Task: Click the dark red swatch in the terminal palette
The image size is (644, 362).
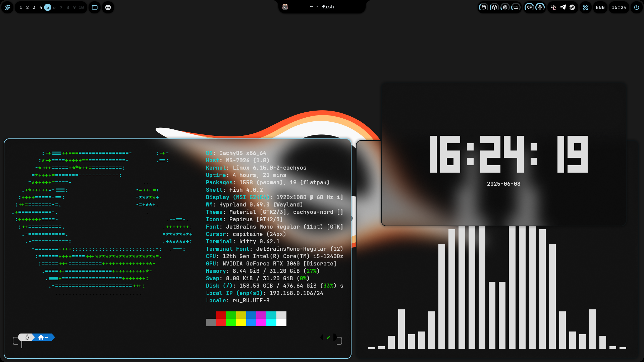Action: tap(221, 315)
